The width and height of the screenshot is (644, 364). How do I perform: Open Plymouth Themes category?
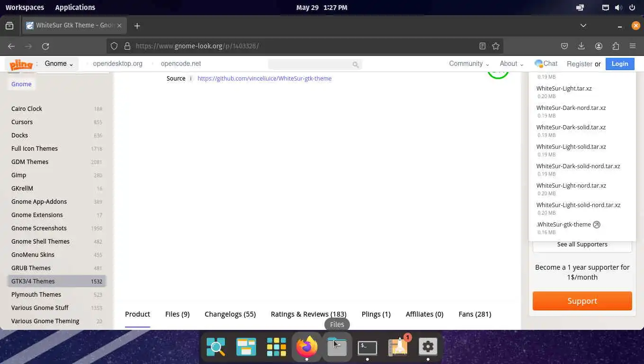36,294
